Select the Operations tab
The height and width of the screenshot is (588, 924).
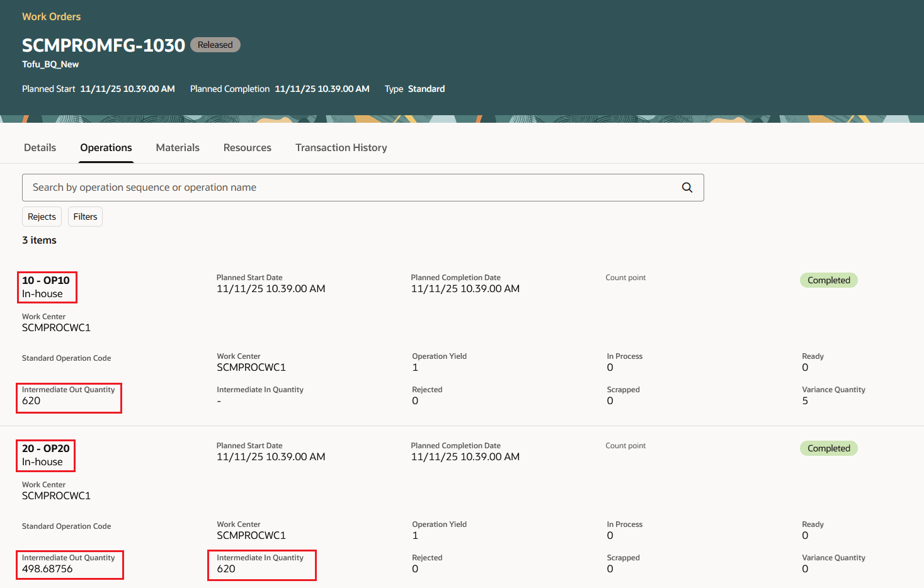[x=106, y=147]
